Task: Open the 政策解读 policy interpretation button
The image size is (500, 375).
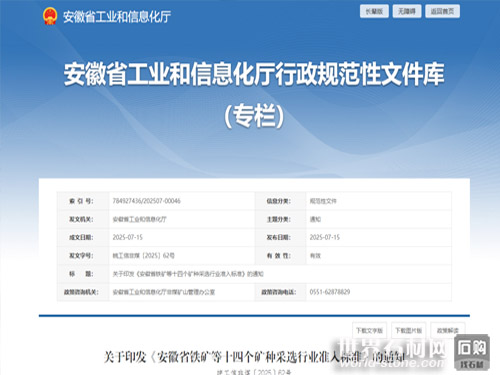Action: (x=448, y=330)
